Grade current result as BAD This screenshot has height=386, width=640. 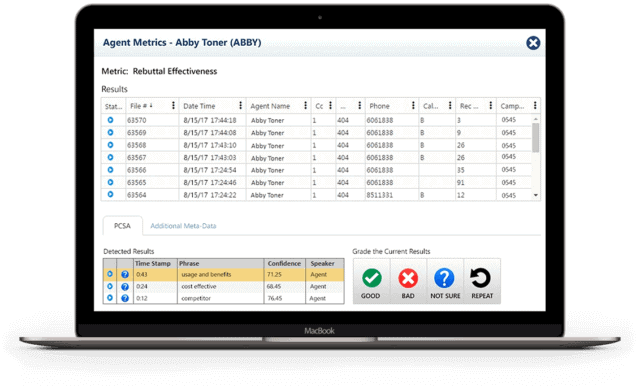(x=408, y=281)
